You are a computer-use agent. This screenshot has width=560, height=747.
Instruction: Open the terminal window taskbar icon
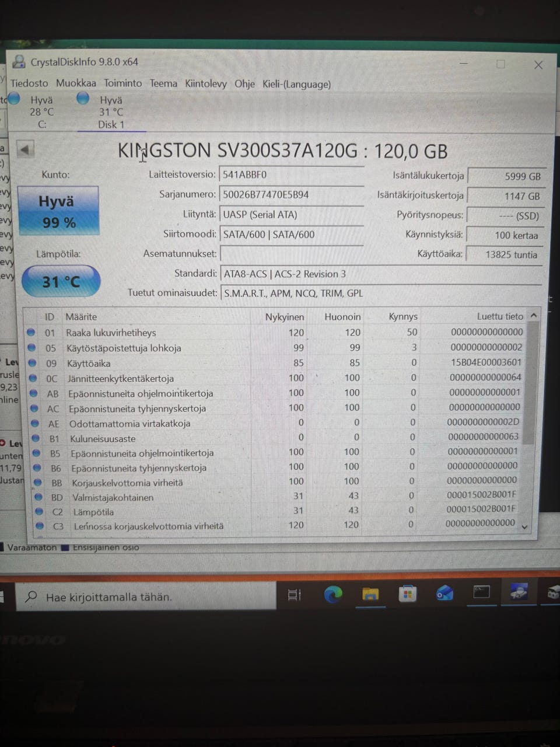click(481, 592)
